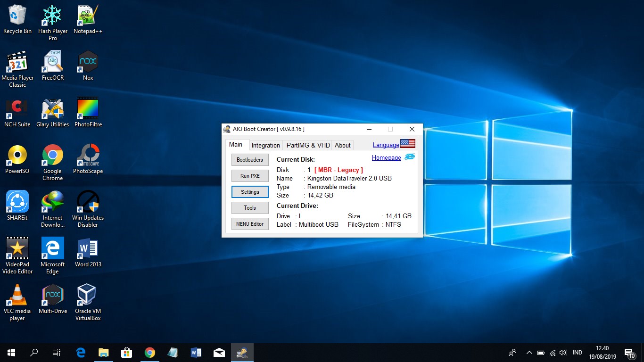Viewport: 644px width, 362px height.
Task: Open the About tab
Action: tap(342, 145)
